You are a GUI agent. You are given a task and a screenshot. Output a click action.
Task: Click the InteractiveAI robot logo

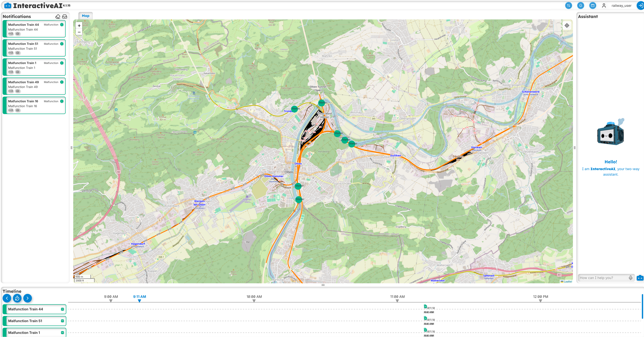(8, 5)
